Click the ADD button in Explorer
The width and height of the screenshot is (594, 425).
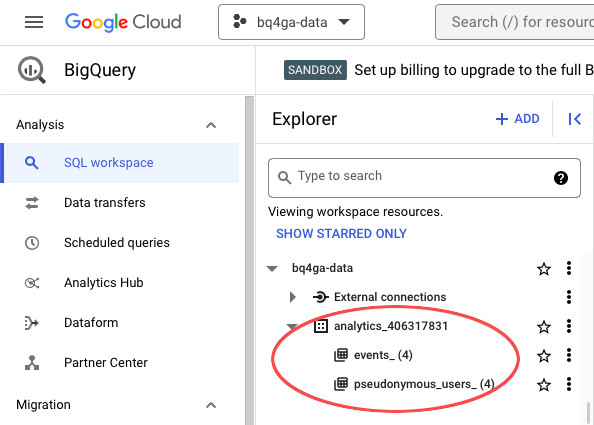[517, 119]
